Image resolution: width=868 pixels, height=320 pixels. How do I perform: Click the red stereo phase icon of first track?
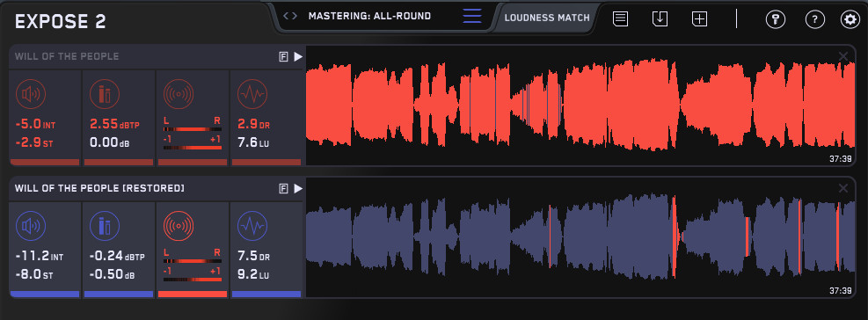click(179, 94)
